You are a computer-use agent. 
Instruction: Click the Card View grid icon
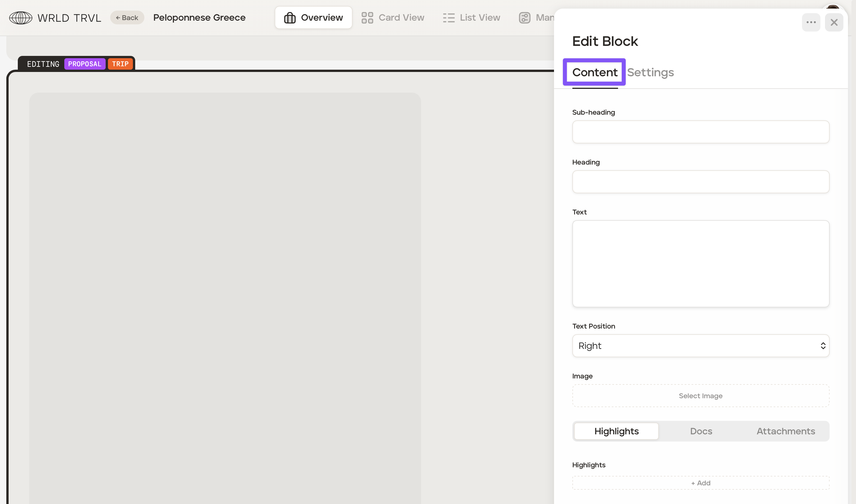tap(367, 18)
